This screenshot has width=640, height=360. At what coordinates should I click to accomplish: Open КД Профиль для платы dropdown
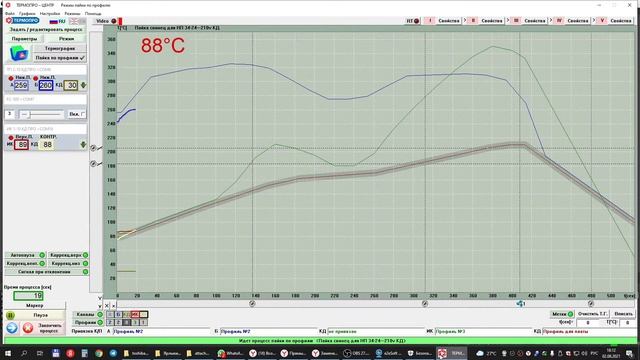pos(589,331)
